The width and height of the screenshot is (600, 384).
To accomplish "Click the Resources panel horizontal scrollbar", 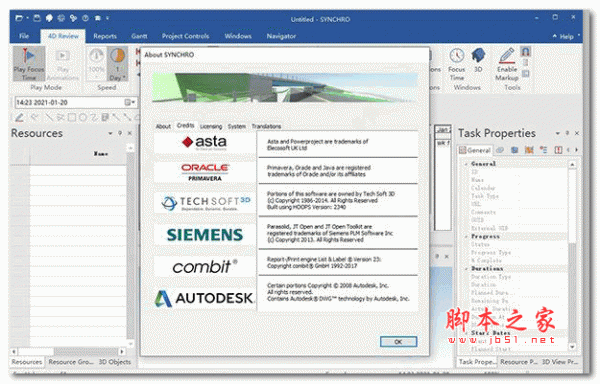I will [69, 351].
